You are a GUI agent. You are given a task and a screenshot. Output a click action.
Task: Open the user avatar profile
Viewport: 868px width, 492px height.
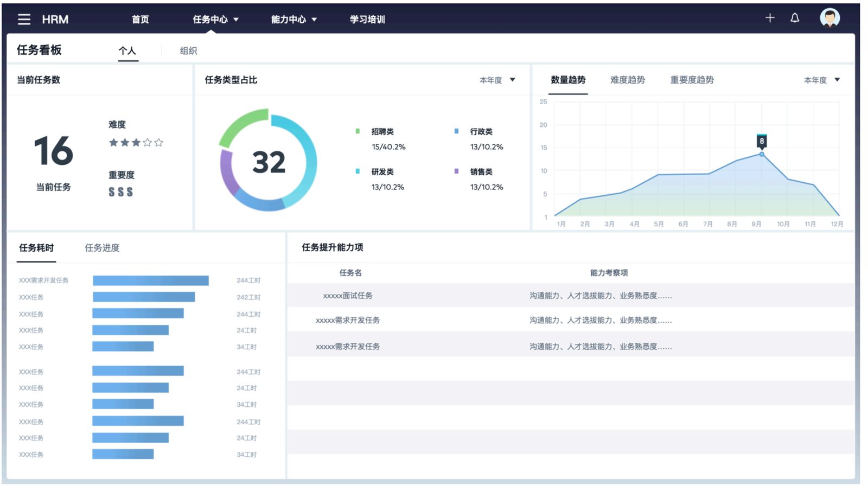[829, 18]
